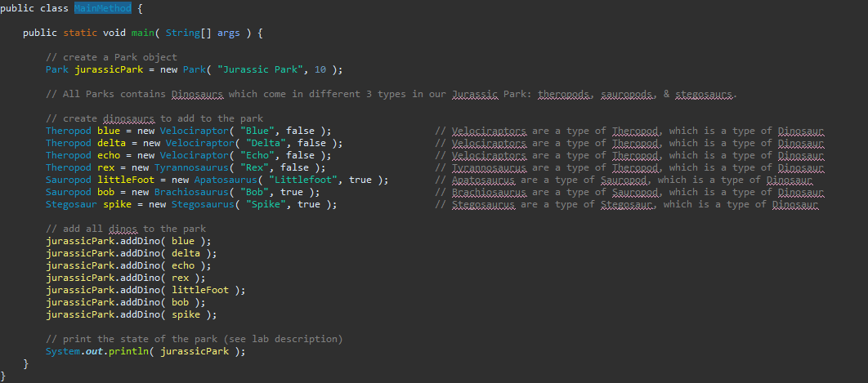Click the main method name
This screenshot has width=868, height=383.
coord(143,33)
